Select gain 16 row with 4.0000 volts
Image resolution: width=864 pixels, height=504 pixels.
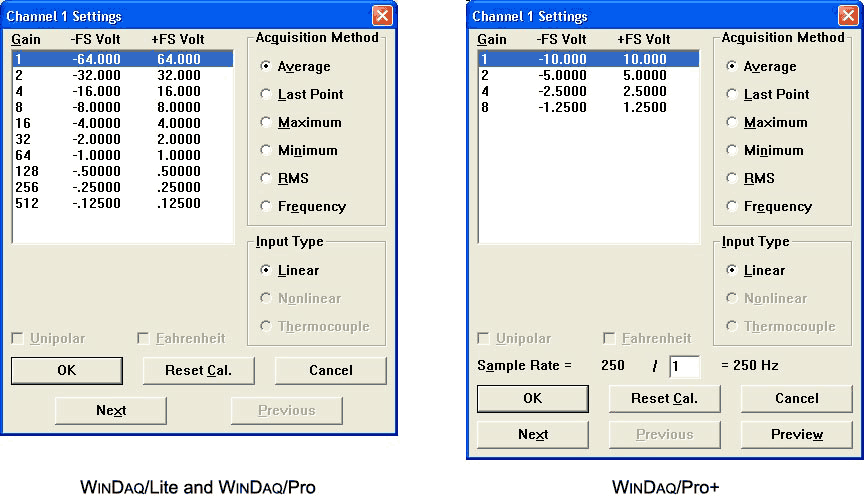point(123,123)
